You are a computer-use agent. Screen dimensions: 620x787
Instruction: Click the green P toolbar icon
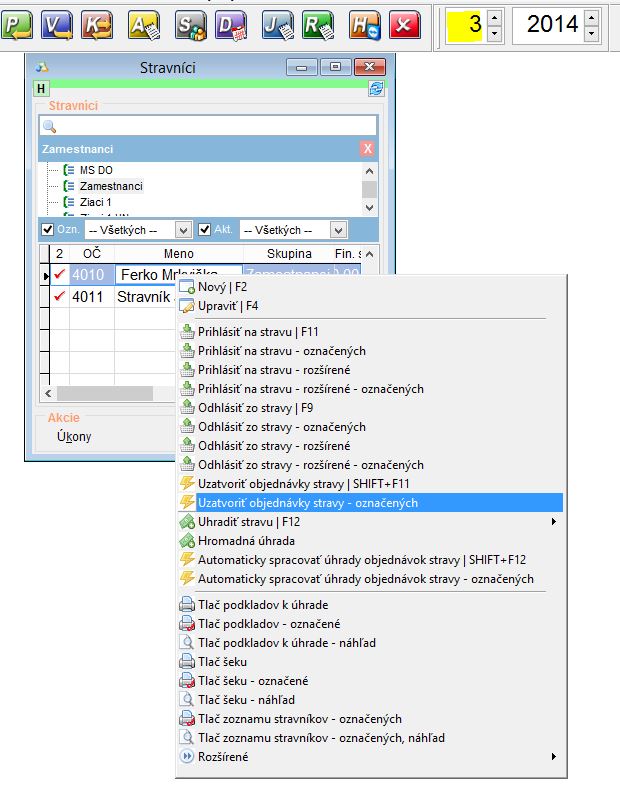click(17, 23)
